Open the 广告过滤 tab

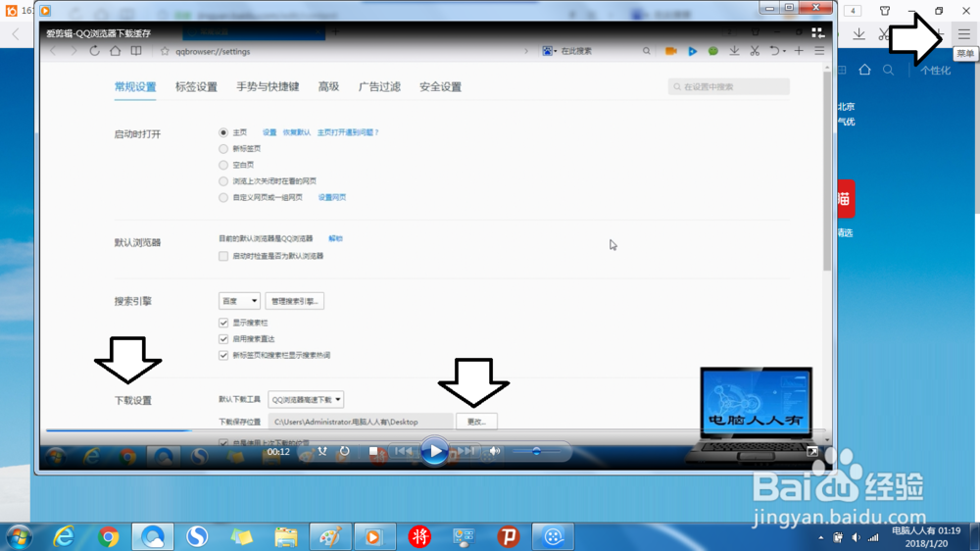pos(379,87)
